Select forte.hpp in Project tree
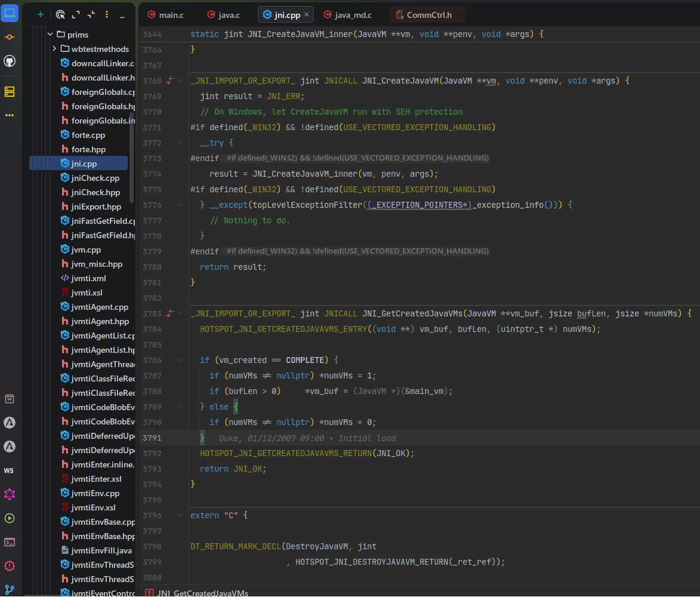 coord(82,149)
